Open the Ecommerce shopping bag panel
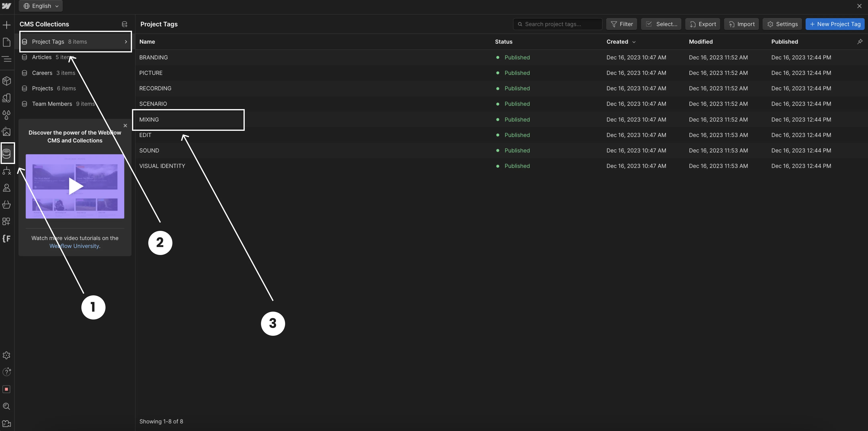 coord(7,205)
